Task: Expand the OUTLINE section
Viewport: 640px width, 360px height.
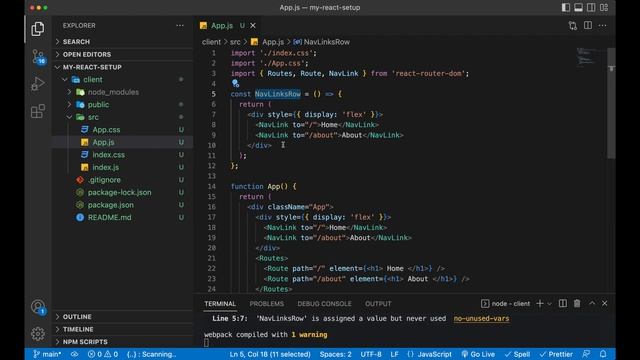Action: [x=122, y=317]
